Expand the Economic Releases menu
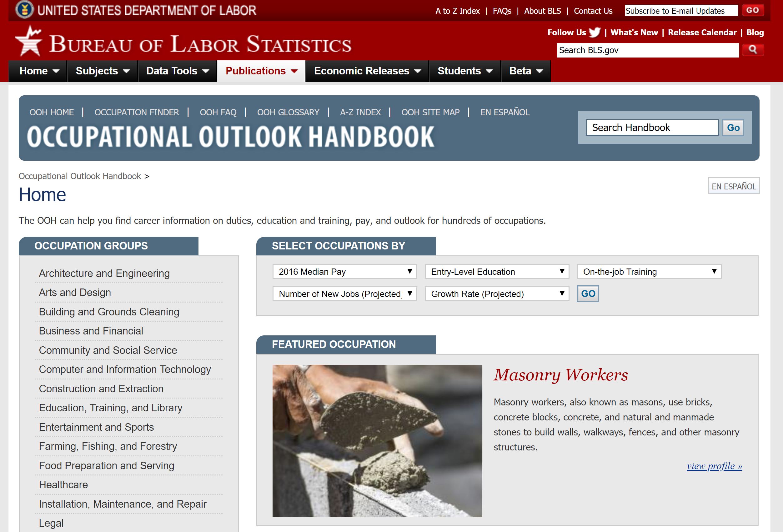The image size is (783, 532). click(x=367, y=71)
